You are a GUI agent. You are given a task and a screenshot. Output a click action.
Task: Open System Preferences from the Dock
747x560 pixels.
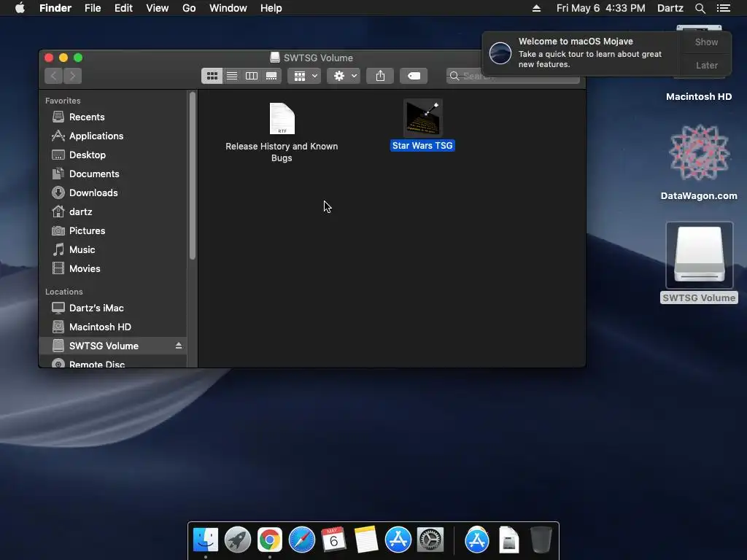click(x=430, y=540)
